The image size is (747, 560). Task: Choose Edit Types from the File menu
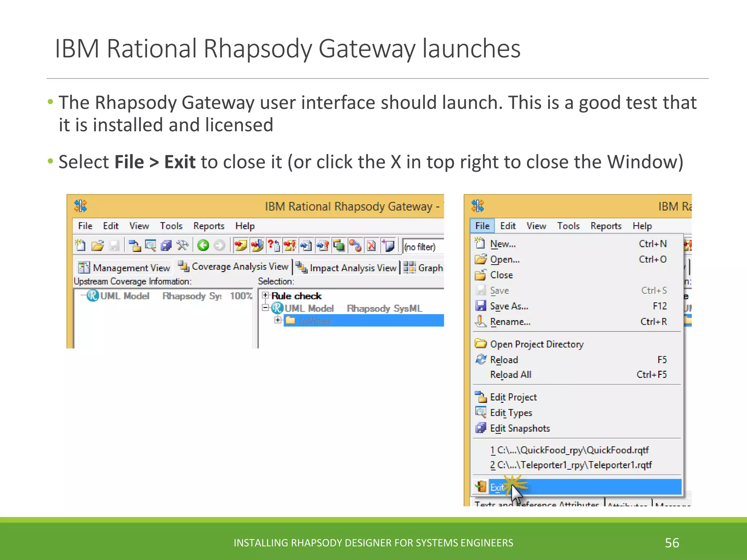[577, 413]
